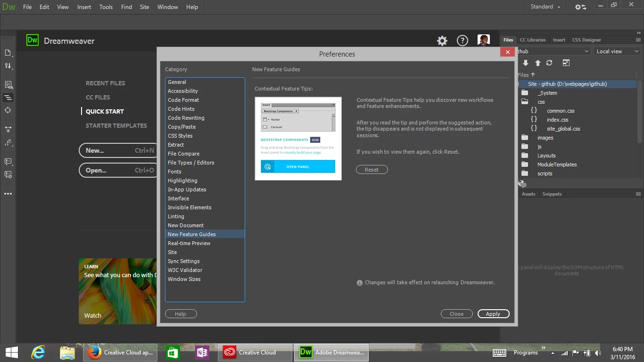Click the start screen settings gear icon
This screenshot has height=362, width=644.
point(442,41)
